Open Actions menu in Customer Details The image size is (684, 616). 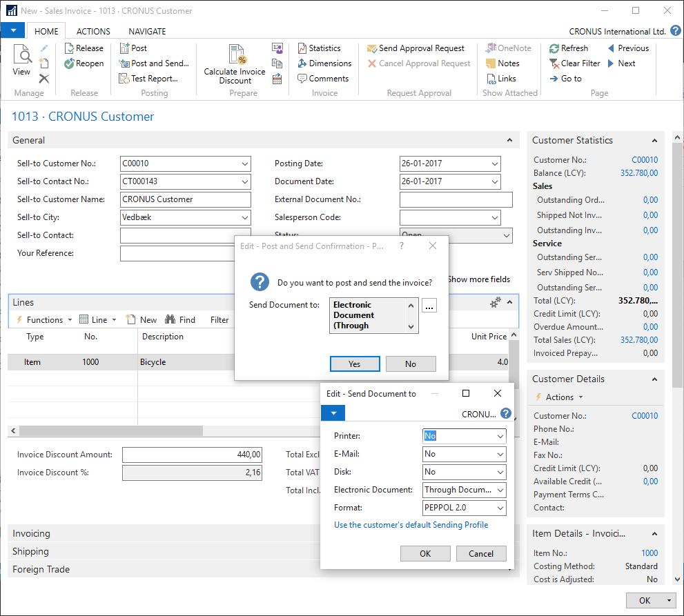coord(559,397)
